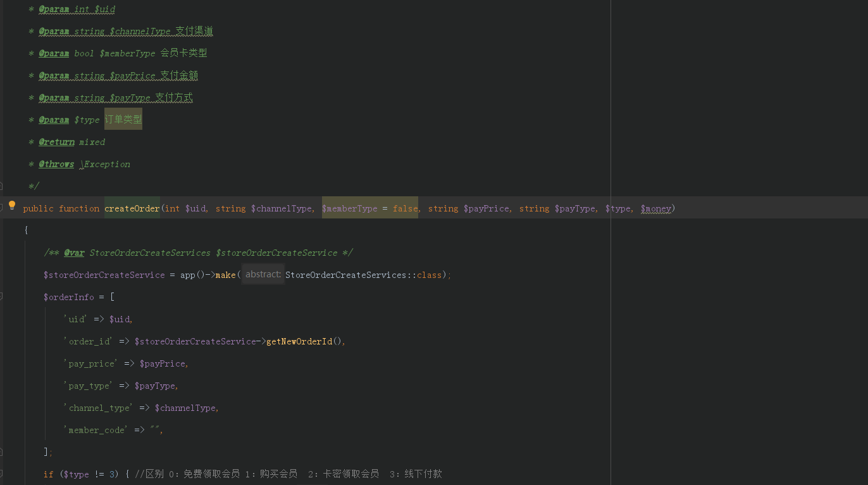Click the app() function call
This screenshot has width=868, height=485.
click(x=193, y=275)
